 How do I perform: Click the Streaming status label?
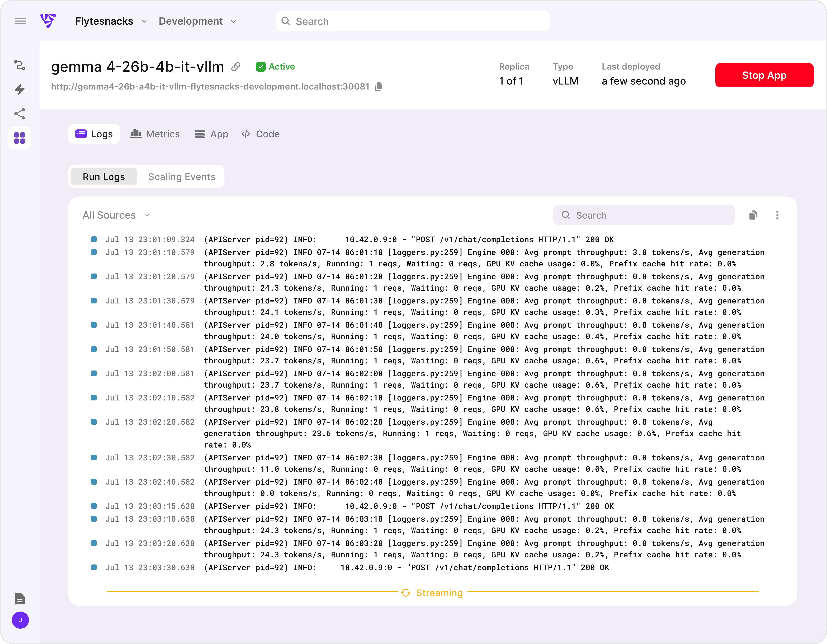439,593
